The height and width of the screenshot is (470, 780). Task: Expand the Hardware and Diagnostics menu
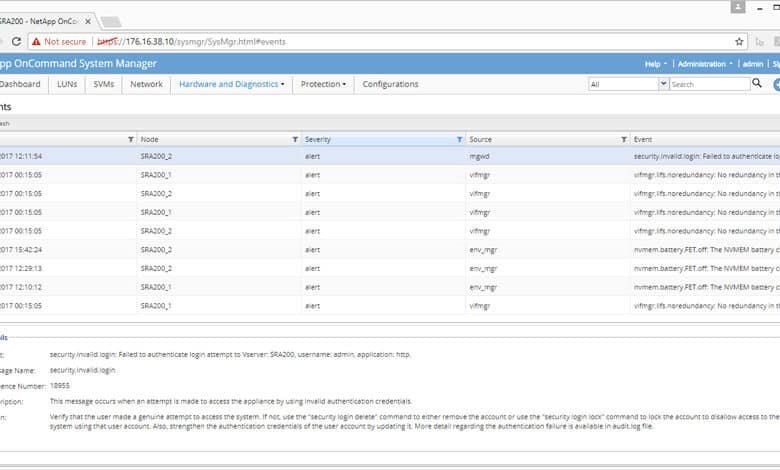[x=232, y=84]
